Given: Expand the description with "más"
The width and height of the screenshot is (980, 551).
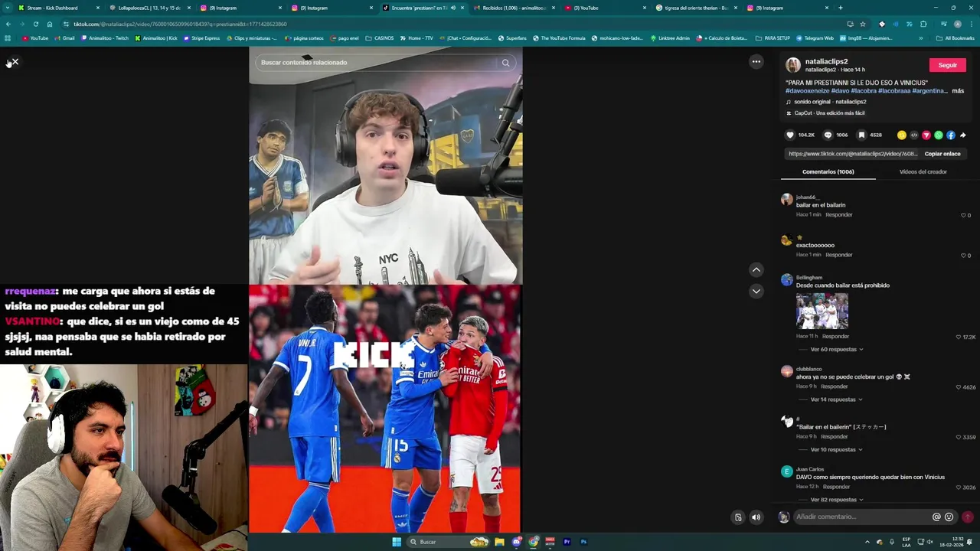Looking at the screenshot, I should click(x=958, y=91).
